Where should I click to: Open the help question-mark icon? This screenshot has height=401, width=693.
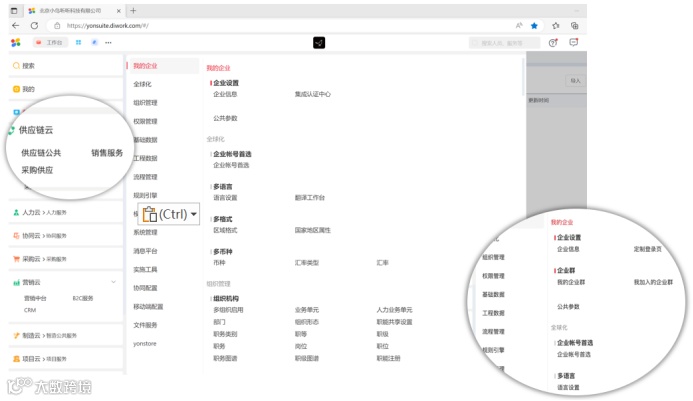click(553, 42)
